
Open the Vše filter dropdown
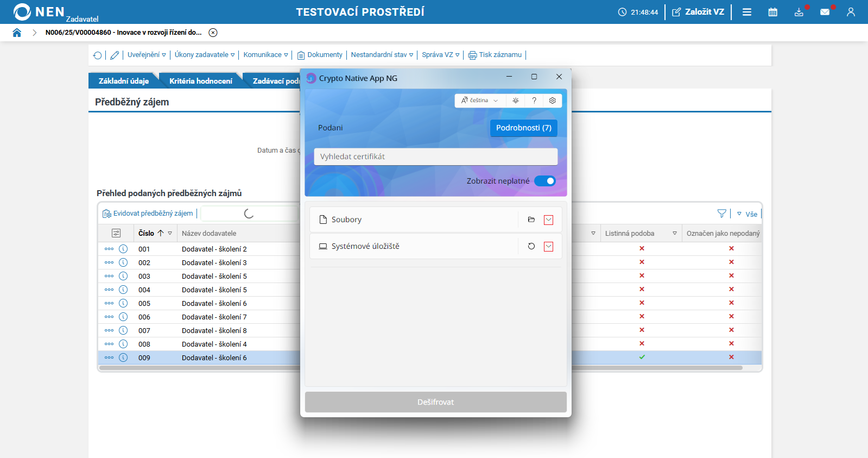(747, 214)
